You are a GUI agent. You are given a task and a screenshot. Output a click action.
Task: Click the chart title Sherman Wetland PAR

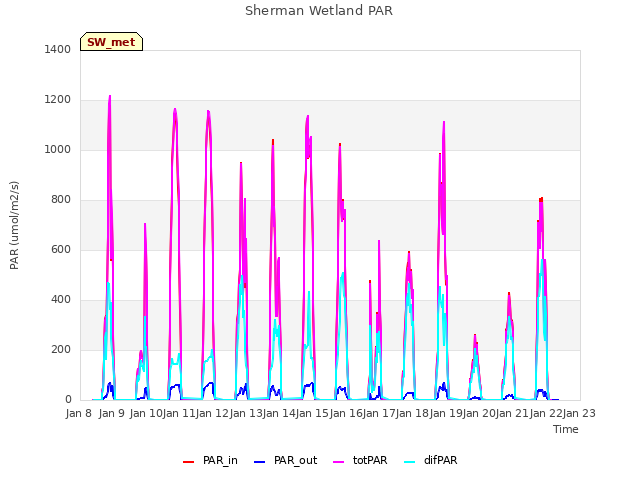pos(319,11)
